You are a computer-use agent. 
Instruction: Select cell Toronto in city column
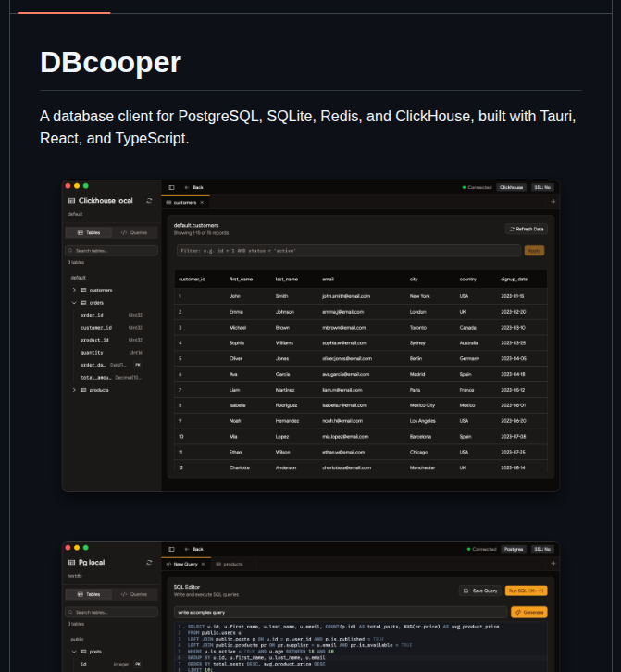coord(418,328)
